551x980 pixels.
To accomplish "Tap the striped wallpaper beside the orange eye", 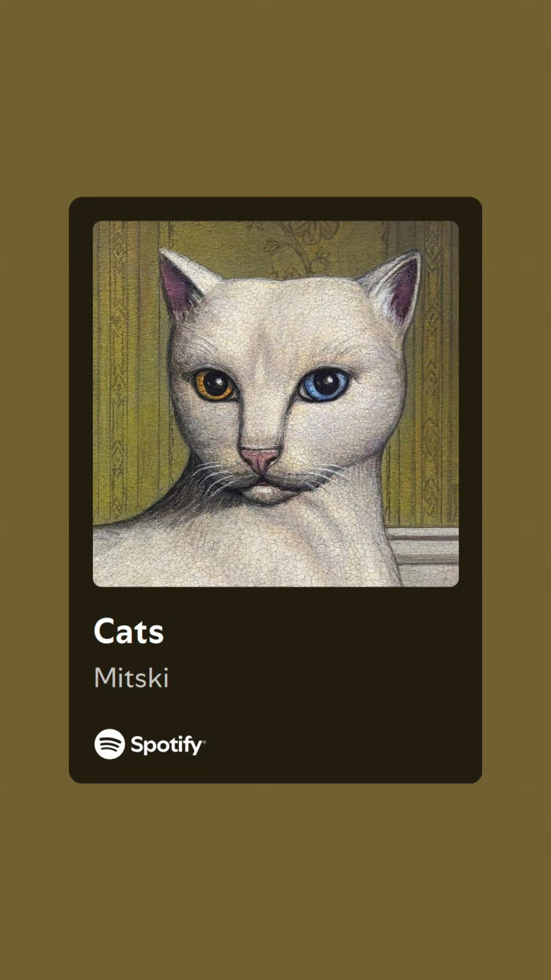I will pyautogui.click(x=130, y=378).
